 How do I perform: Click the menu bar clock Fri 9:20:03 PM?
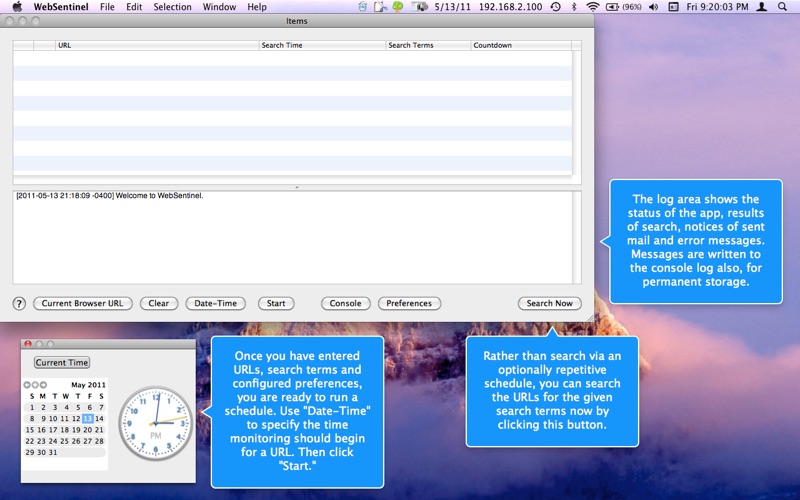pyautogui.click(x=717, y=7)
